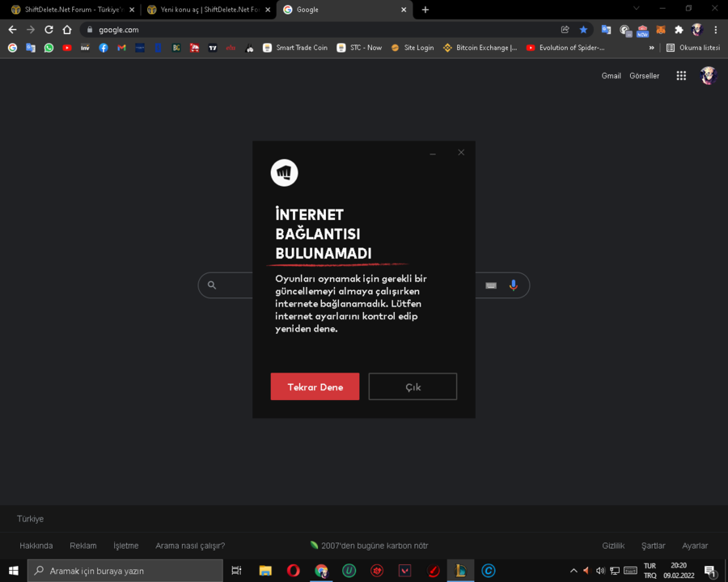Open the TradingView bookmark
The image size is (728, 582).
213,48
